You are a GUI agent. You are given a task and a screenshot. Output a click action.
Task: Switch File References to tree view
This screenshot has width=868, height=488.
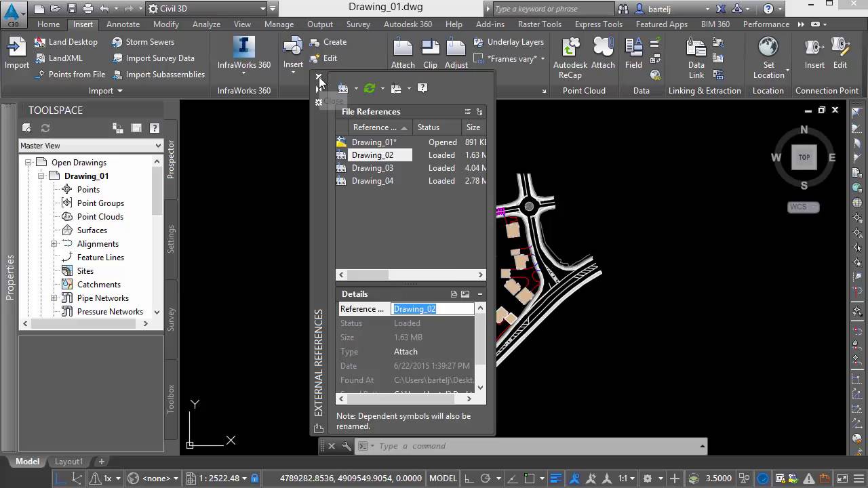[479, 112]
